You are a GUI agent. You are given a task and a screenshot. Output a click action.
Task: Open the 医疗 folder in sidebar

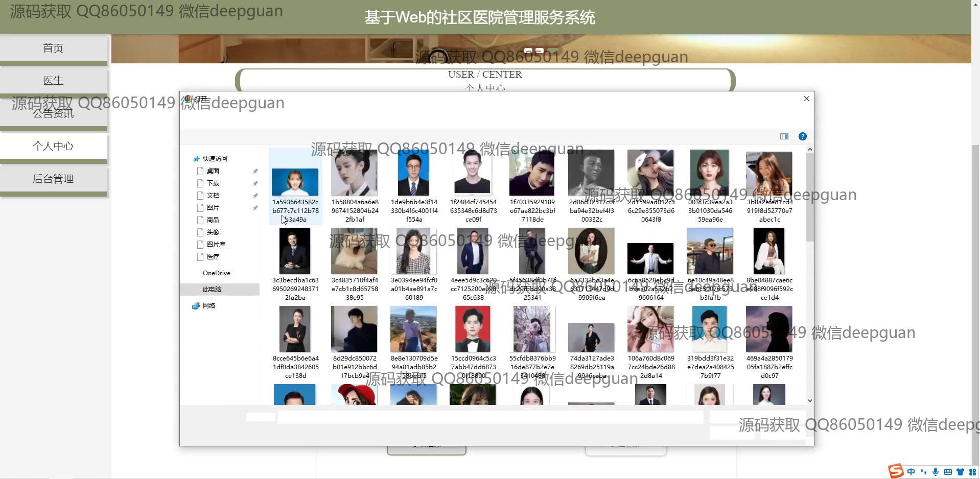pos(213,257)
